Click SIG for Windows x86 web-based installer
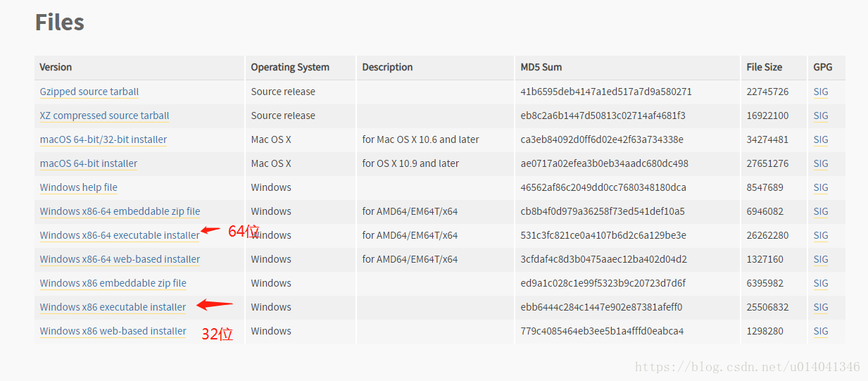The width and height of the screenshot is (868, 381). click(x=821, y=331)
